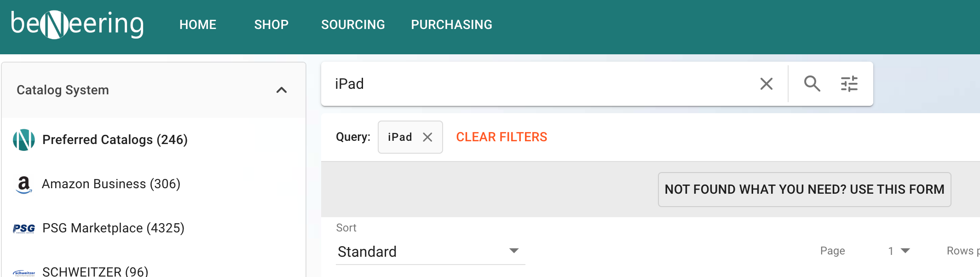The image size is (980, 277).
Task: Remove the iPad query chip
Action: pos(427,137)
